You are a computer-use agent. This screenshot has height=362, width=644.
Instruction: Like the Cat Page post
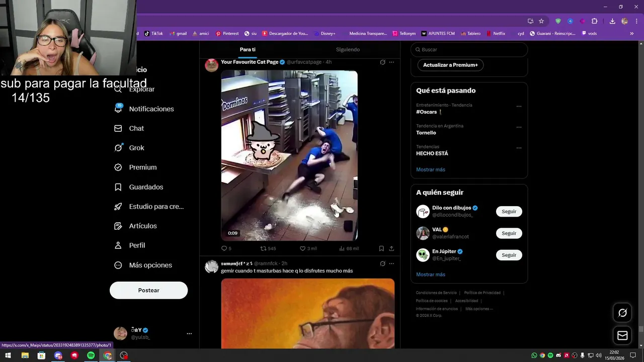308,248
